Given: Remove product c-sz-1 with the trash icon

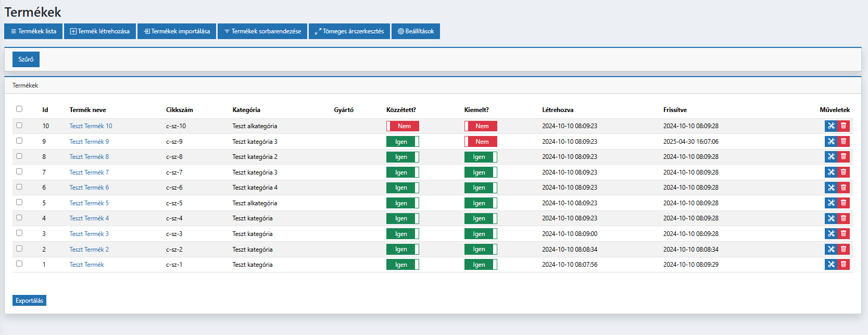Looking at the screenshot, I should tap(844, 265).
